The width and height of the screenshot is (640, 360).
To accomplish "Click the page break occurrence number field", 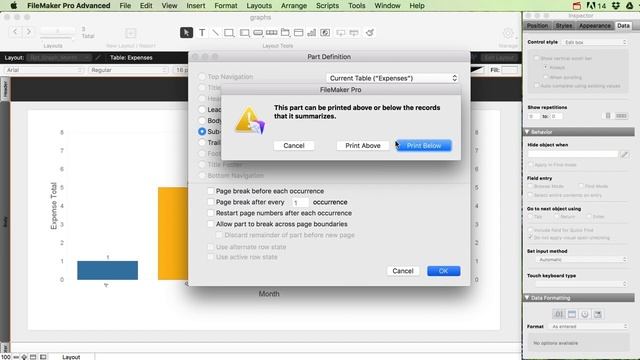I will coord(300,202).
